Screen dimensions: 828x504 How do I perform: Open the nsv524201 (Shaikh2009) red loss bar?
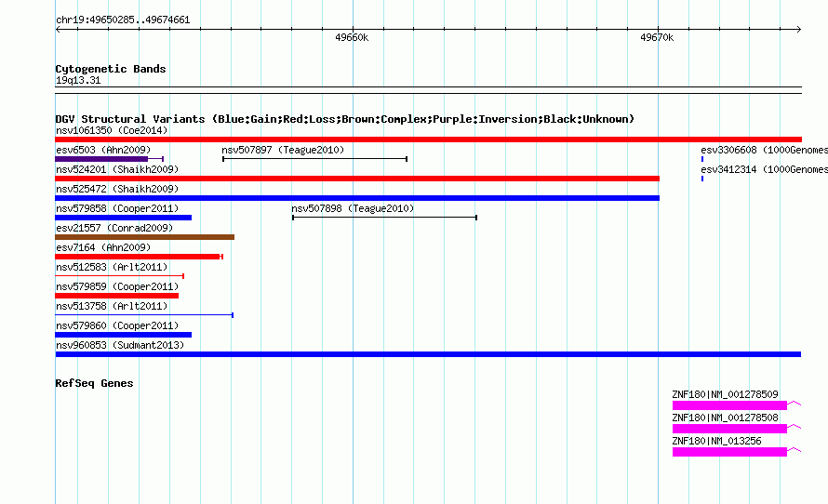coord(357,179)
